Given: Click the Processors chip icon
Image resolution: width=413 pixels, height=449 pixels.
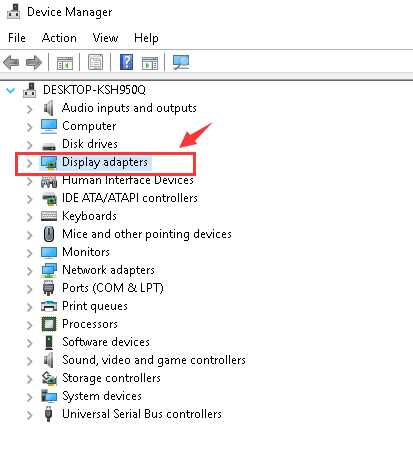Looking at the screenshot, I should click(49, 324).
